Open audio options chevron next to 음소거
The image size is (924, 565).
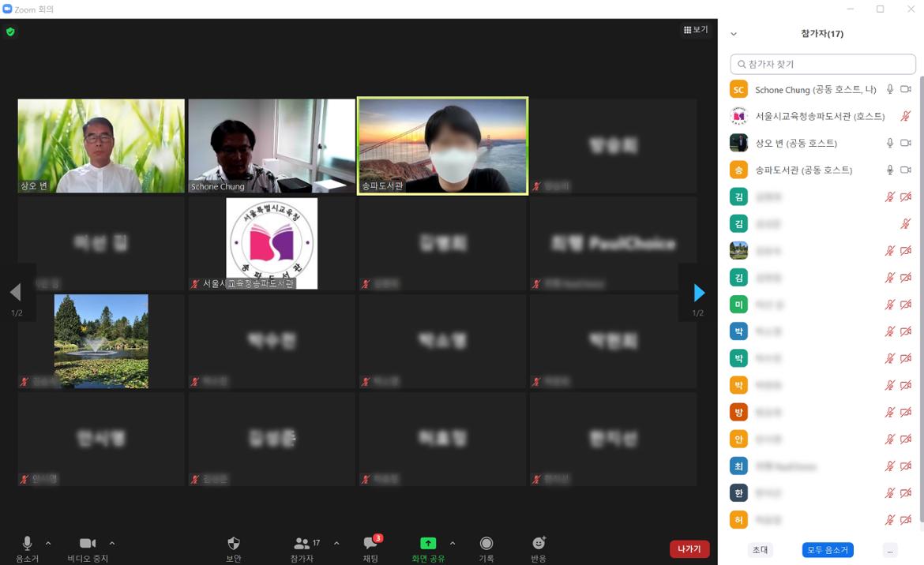48,542
